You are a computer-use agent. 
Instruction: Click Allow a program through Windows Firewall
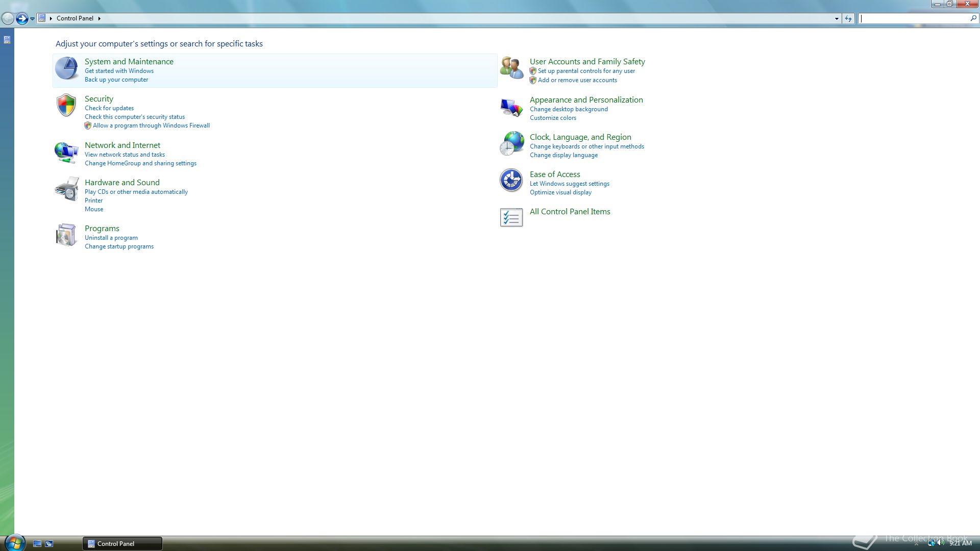point(151,126)
